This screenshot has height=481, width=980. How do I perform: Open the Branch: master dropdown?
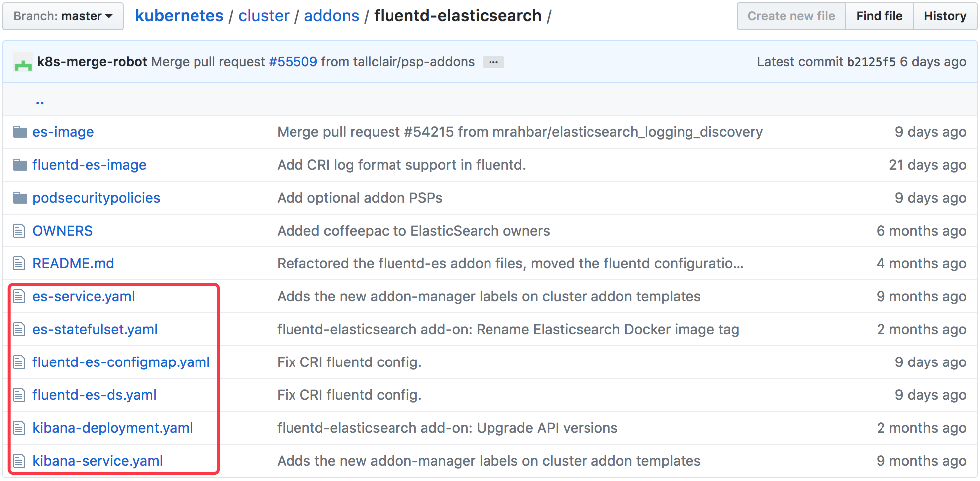tap(63, 16)
